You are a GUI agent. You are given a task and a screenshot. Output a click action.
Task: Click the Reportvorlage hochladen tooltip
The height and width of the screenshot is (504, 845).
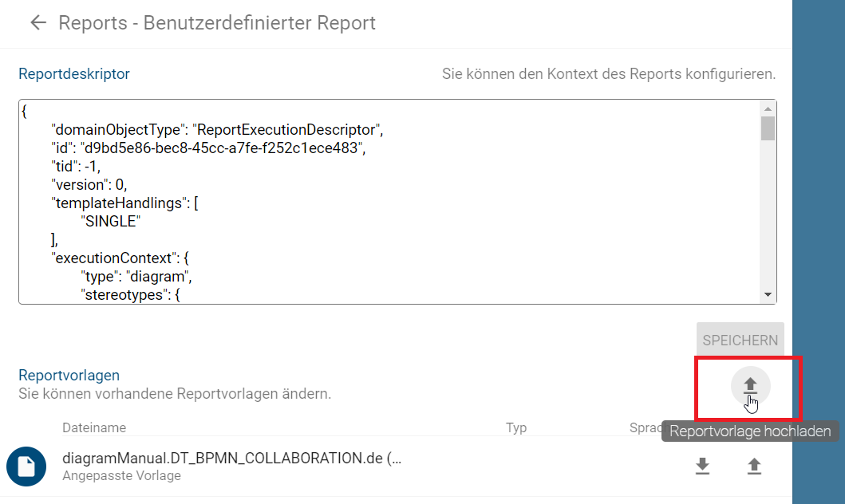(751, 431)
